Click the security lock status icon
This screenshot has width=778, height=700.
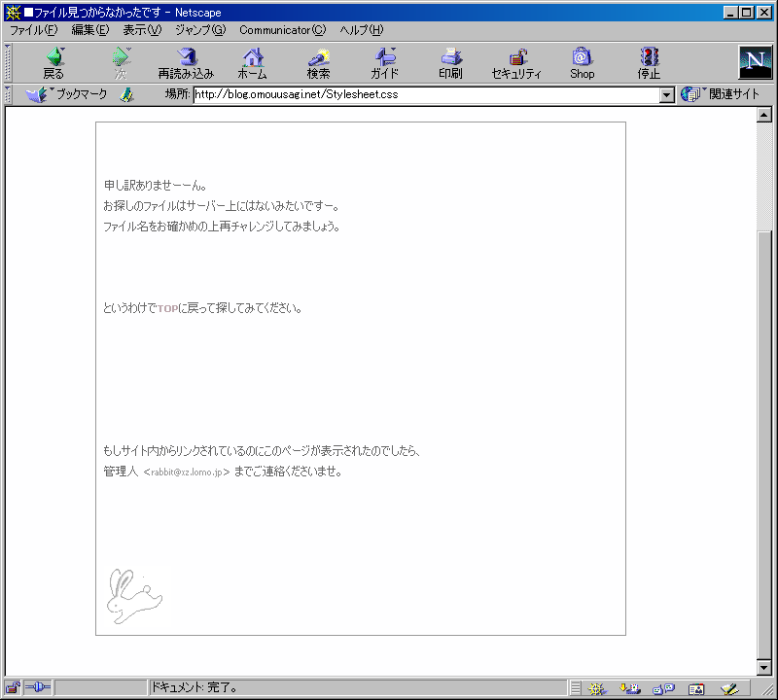pyautogui.click(x=13, y=687)
